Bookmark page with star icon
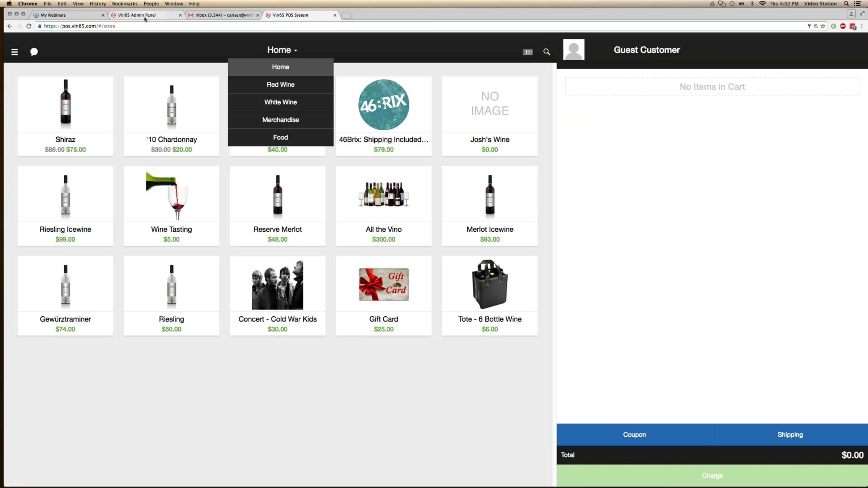This screenshot has width=868, height=488. tap(823, 26)
